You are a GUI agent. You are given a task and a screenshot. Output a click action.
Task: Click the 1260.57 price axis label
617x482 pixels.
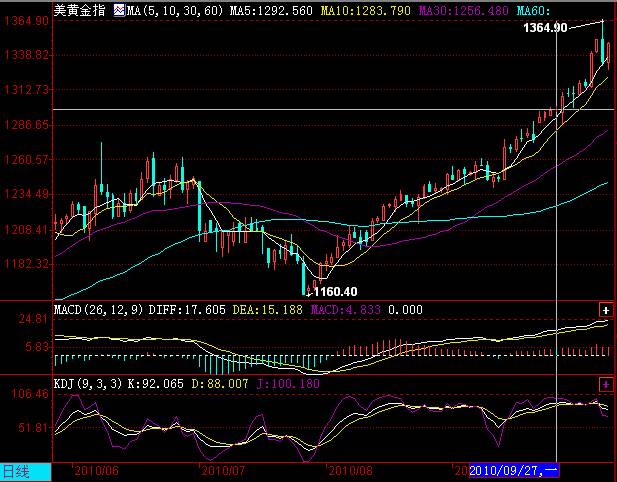point(27,160)
